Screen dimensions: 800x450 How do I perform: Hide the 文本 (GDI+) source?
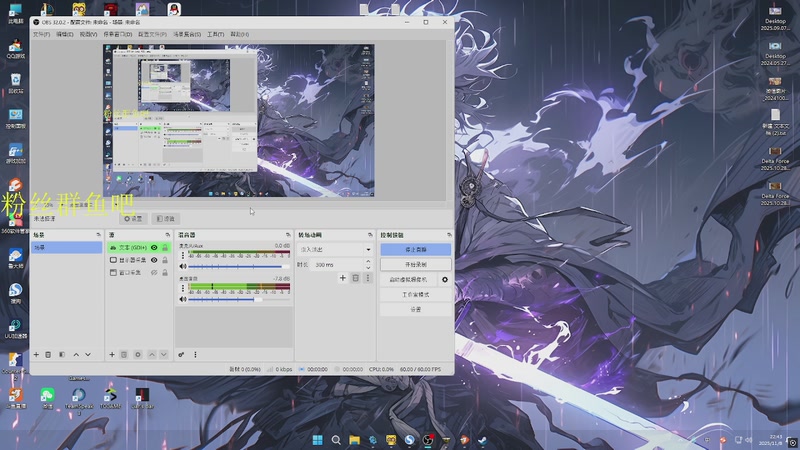coord(154,247)
